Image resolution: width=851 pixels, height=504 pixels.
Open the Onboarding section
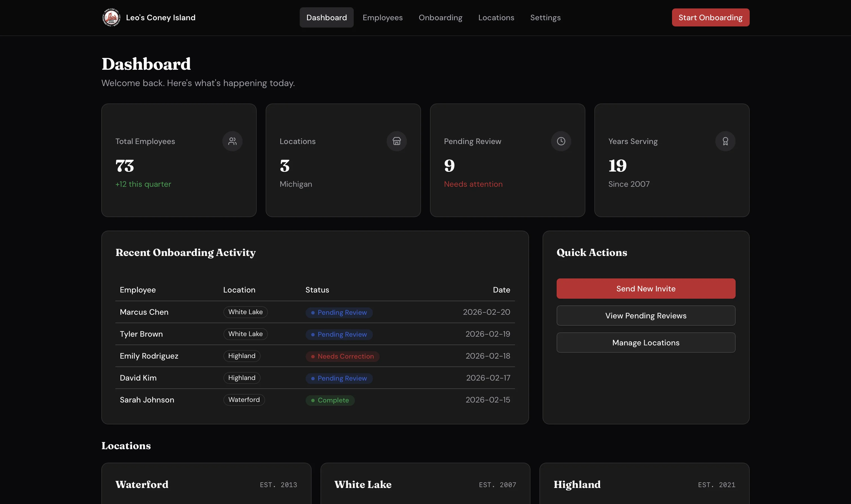coord(440,17)
